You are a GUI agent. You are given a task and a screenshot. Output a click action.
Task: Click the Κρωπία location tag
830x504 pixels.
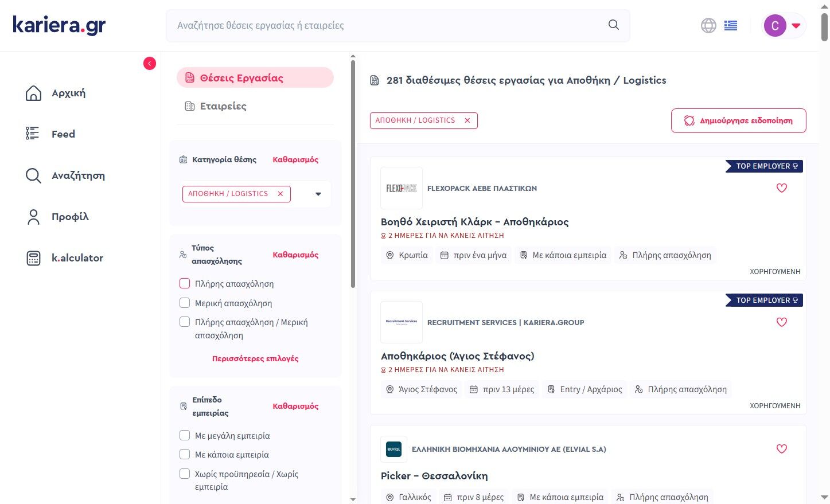pos(407,255)
